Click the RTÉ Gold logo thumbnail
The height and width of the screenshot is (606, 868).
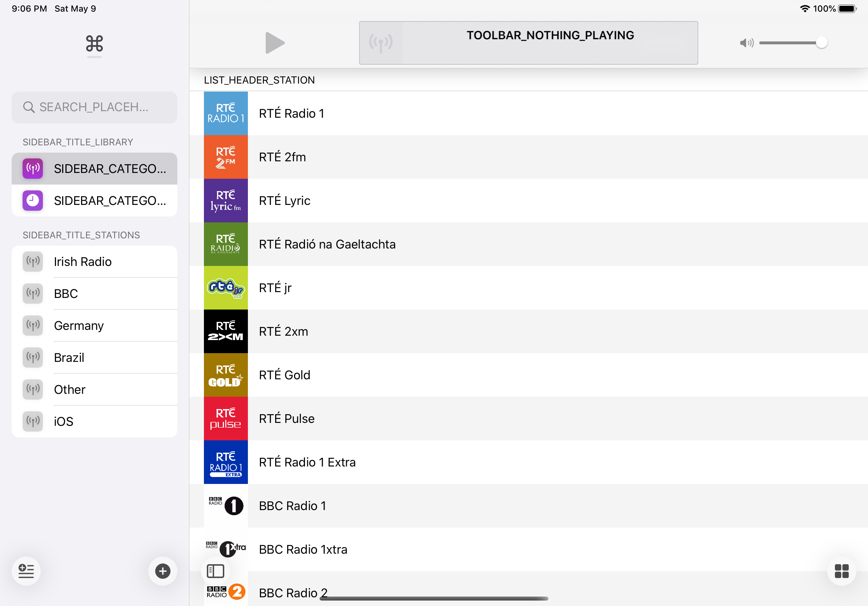(226, 375)
